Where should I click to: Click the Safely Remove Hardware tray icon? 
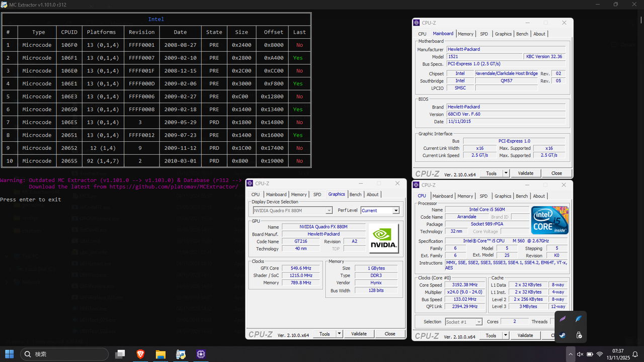tap(579, 335)
